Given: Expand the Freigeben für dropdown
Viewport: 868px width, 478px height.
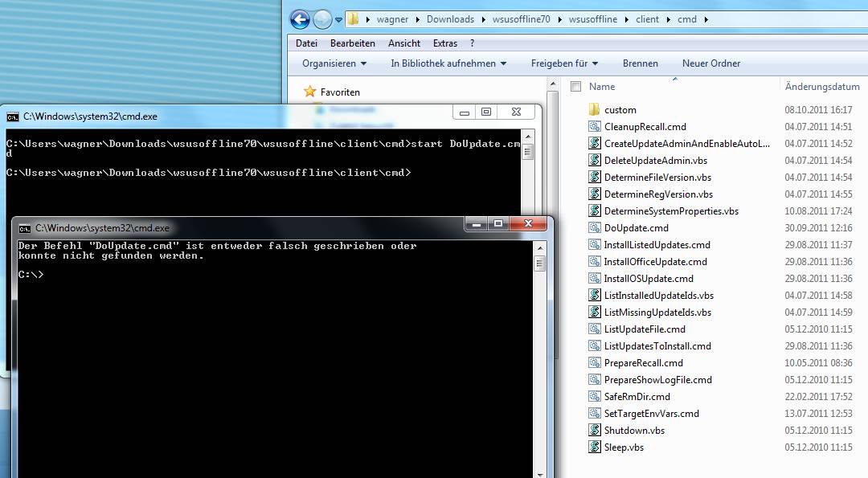Looking at the screenshot, I should pos(564,63).
